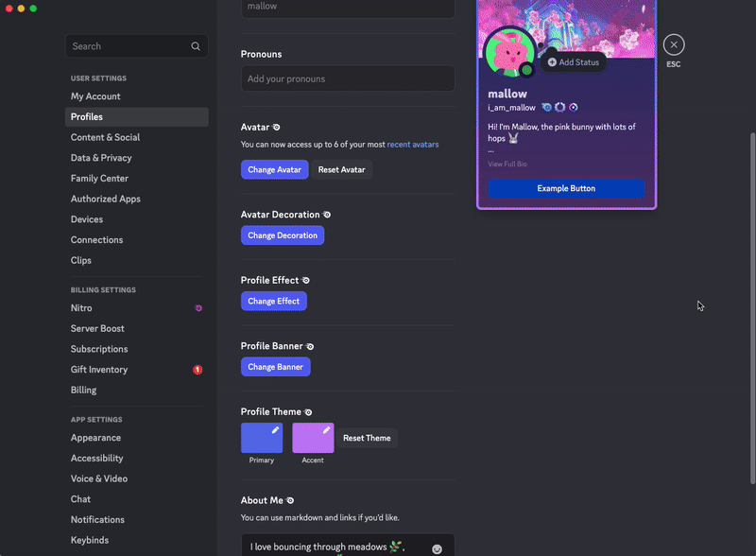Select the Profiles settings tab
The height and width of the screenshot is (556, 756).
point(137,117)
